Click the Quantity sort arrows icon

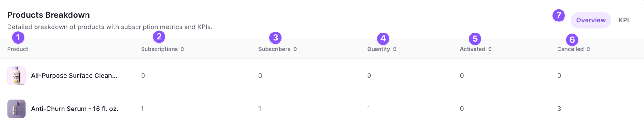pyautogui.click(x=395, y=49)
